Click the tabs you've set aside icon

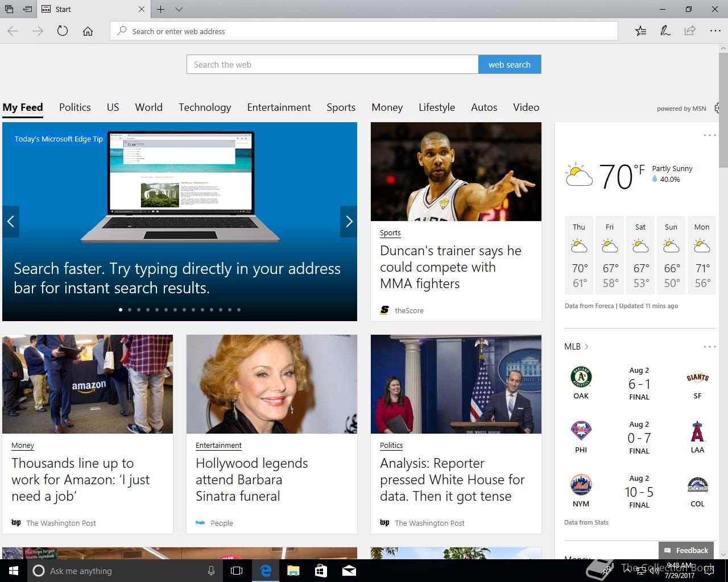9,9
